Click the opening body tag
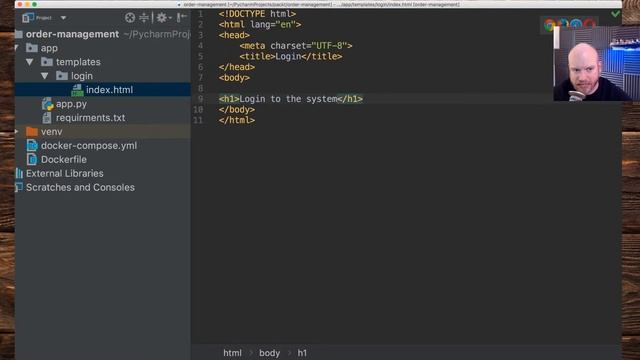The image size is (640, 360). (234, 78)
